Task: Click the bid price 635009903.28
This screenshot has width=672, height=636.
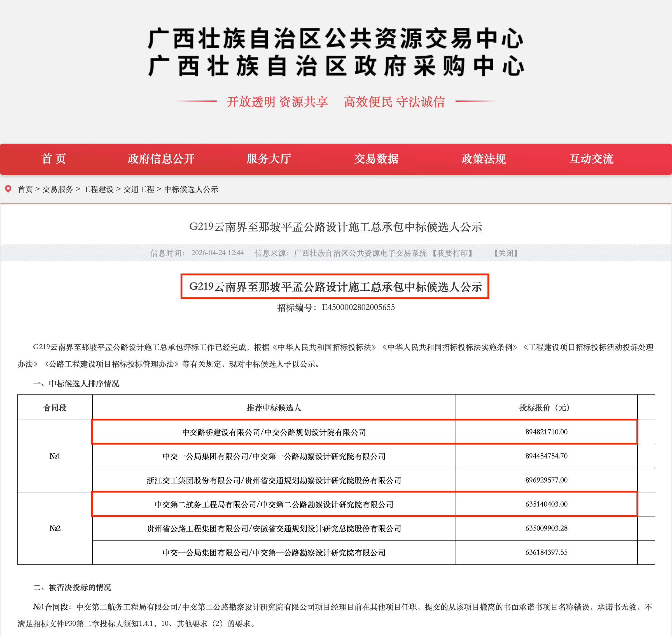Action: point(547,528)
